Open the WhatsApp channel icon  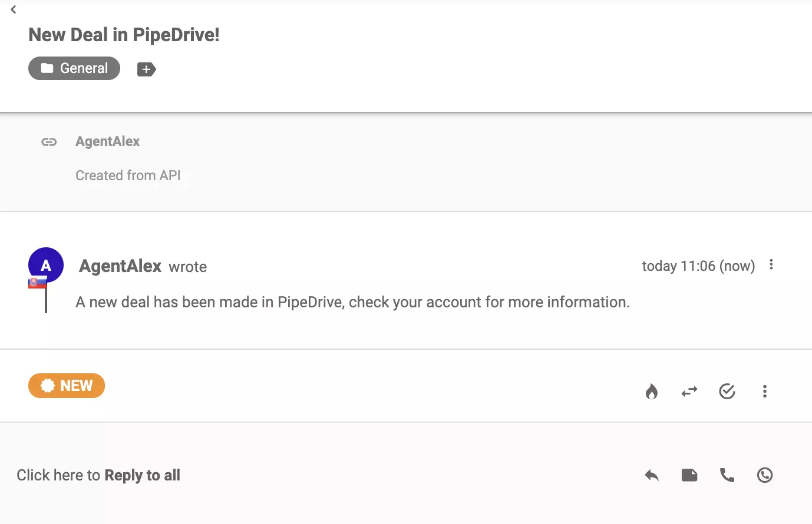coord(765,475)
